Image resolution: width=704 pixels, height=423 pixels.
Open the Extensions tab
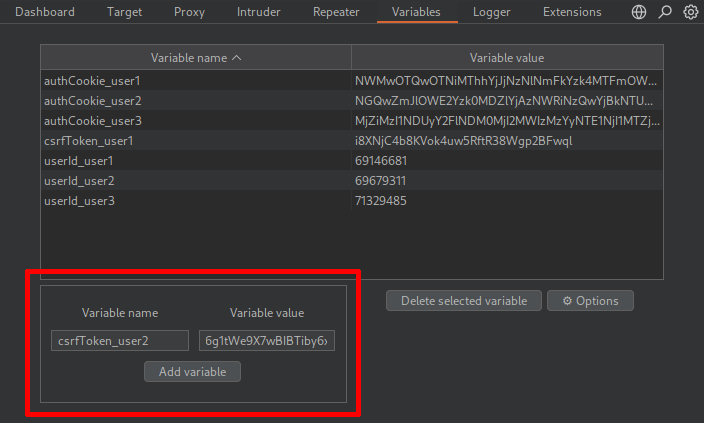[x=572, y=12]
